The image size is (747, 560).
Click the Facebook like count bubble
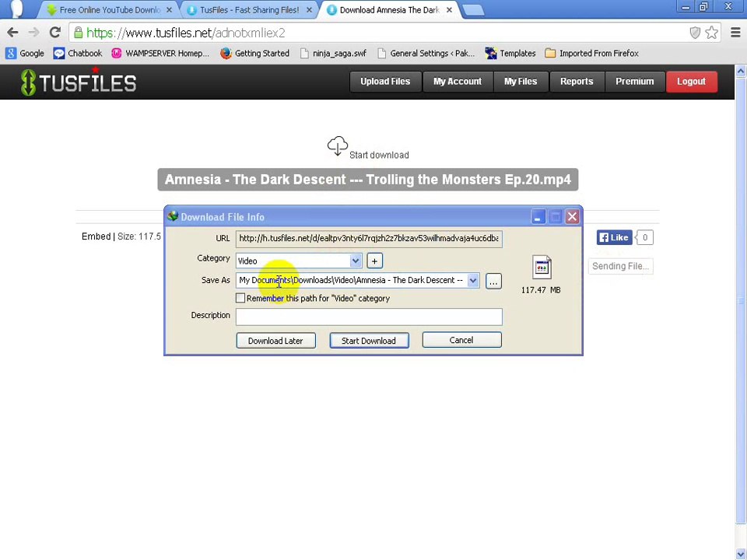click(644, 238)
